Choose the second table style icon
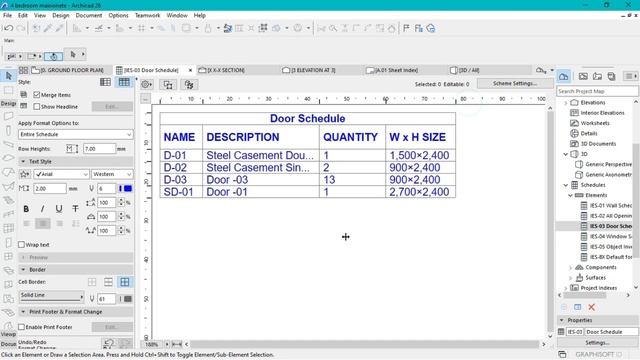The image size is (640, 360). pyautogui.click(x=124, y=82)
